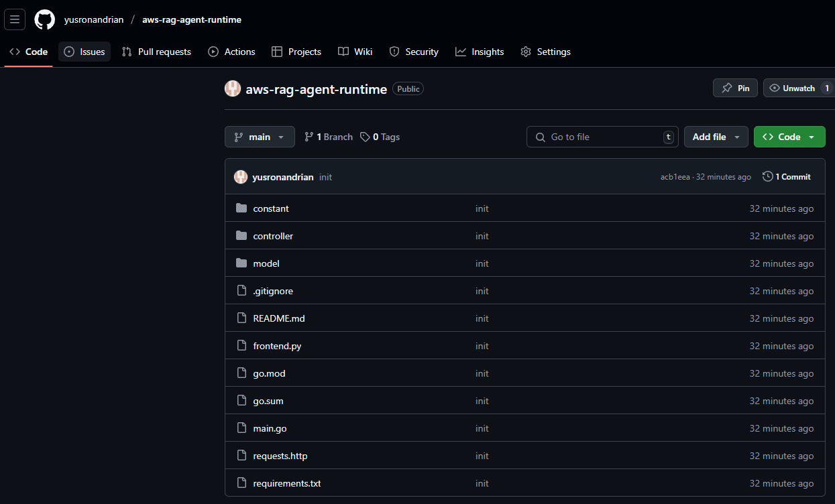Click the file icon beside frontend.py
This screenshot has height=504, width=835.
pos(241,346)
